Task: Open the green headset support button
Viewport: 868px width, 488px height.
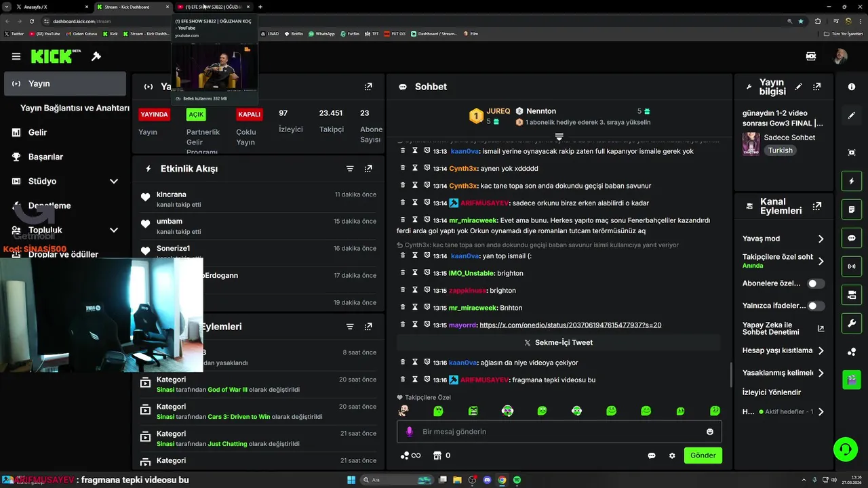Action: (846, 449)
